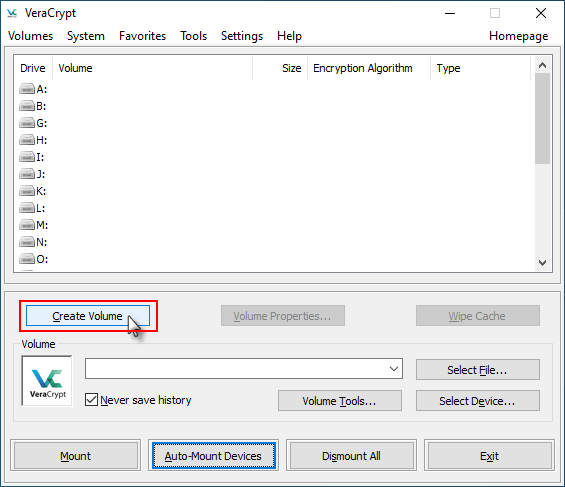Click the J: drive icon
This screenshot has height=487, width=565.
[27, 174]
